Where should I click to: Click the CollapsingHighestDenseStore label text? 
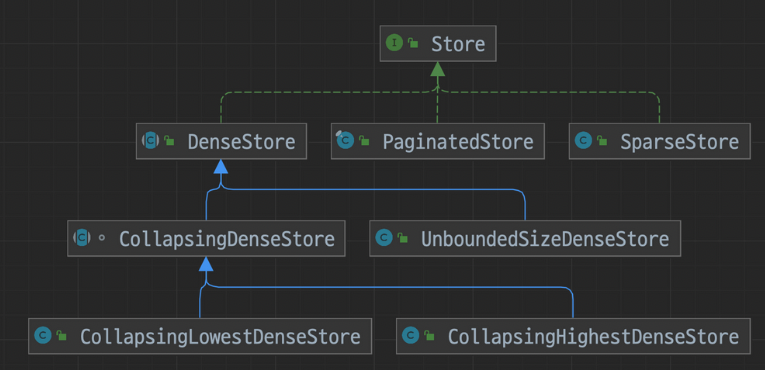click(593, 337)
